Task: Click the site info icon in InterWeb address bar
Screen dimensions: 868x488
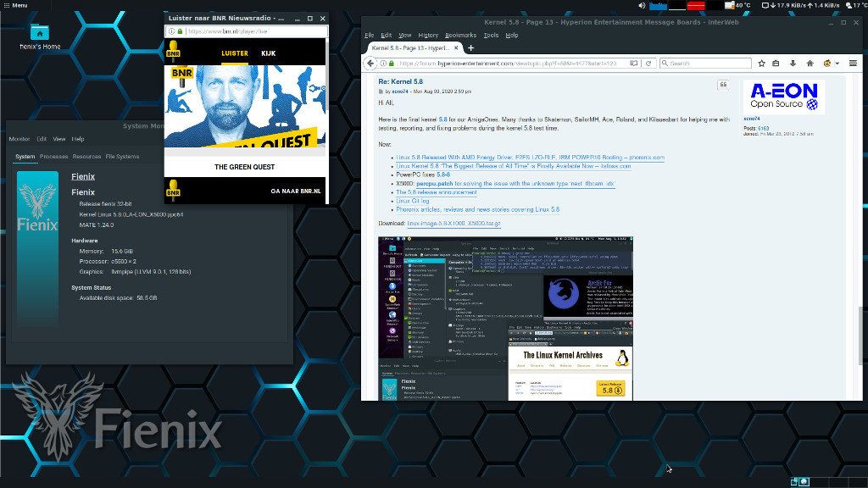Action: (383, 63)
